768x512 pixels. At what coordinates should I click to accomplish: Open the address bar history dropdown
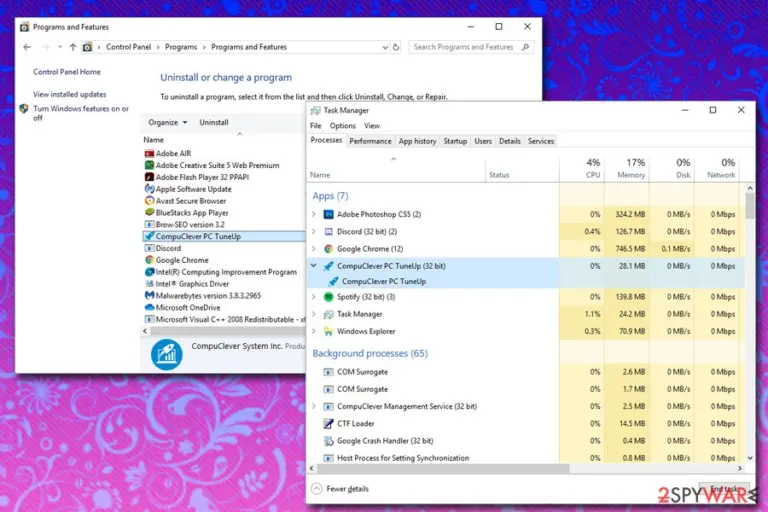click(x=385, y=47)
